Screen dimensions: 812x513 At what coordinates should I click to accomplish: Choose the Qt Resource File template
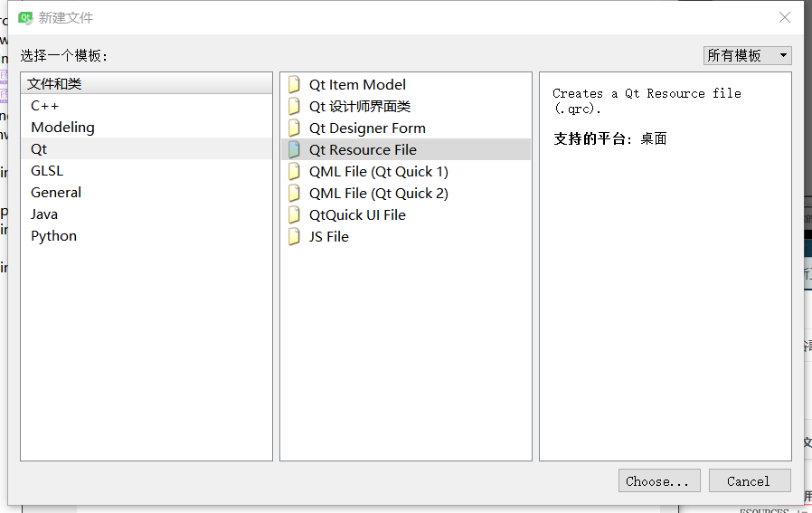point(406,150)
